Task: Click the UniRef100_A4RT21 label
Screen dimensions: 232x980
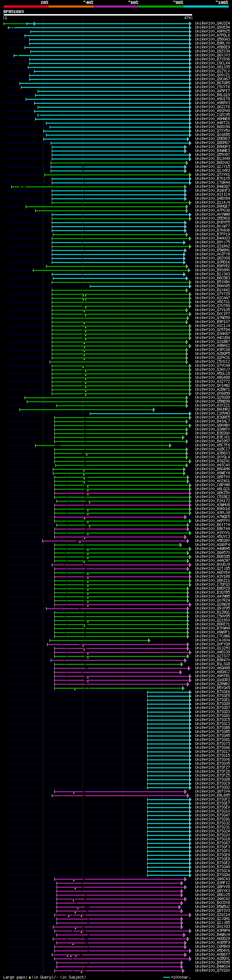Action: click(x=212, y=123)
